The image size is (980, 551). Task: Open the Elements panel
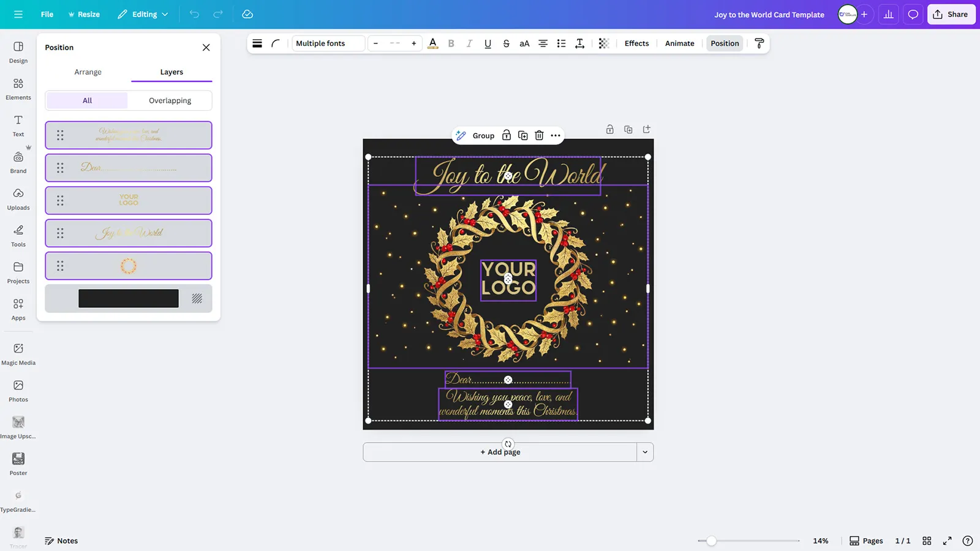[18, 88]
